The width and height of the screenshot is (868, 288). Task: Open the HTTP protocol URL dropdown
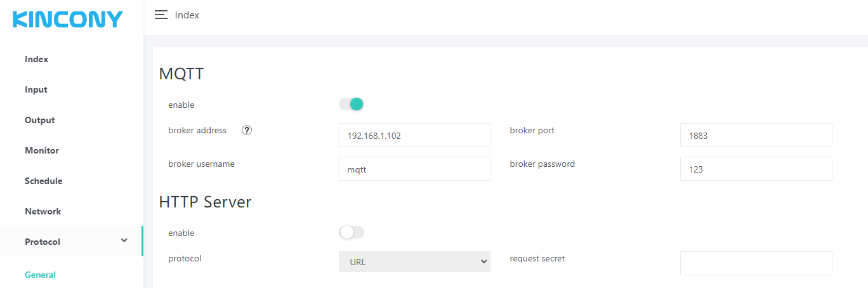[414, 261]
